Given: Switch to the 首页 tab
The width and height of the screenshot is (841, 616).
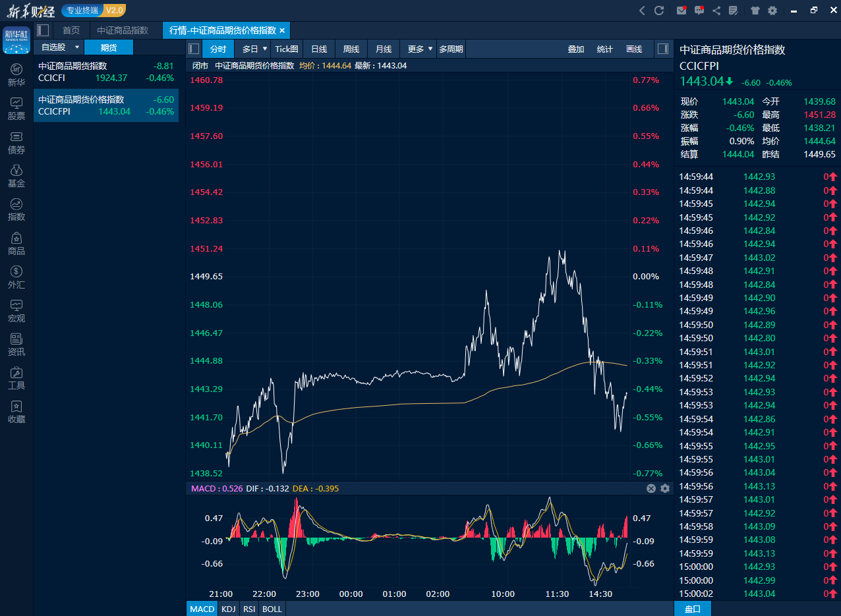Looking at the screenshot, I should (x=71, y=30).
